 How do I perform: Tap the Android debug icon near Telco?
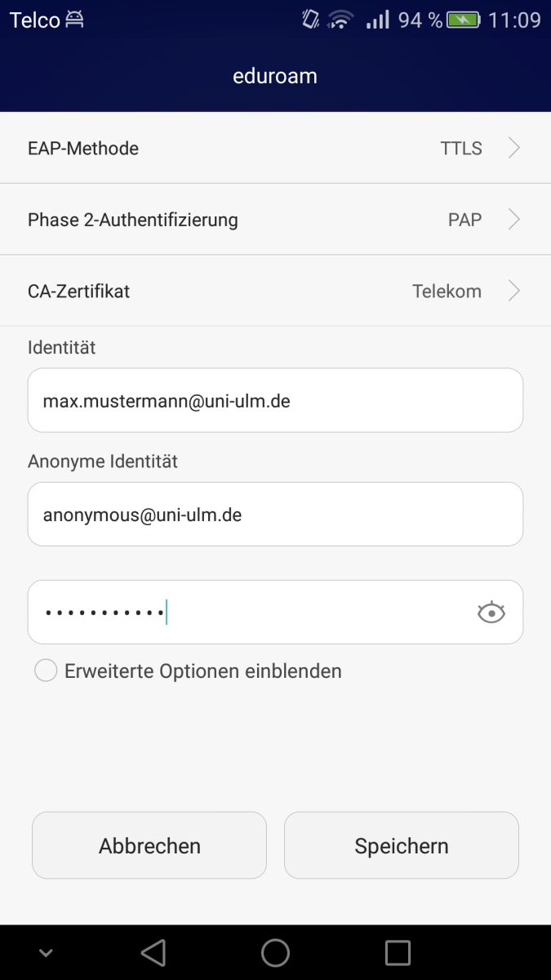coord(74,20)
